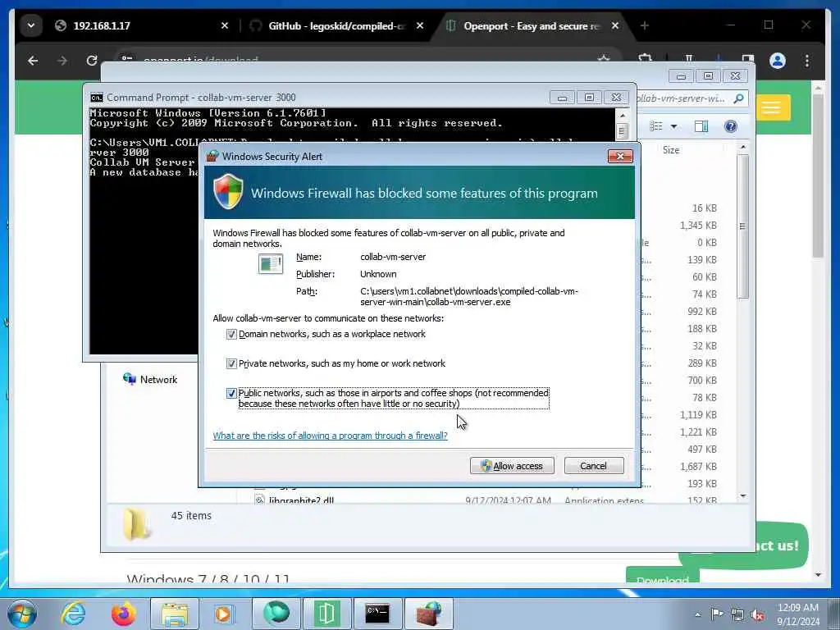Image resolution: width=840 pixels, height=630 pixels.
Task: Go back in the browser
Action: 33,61
